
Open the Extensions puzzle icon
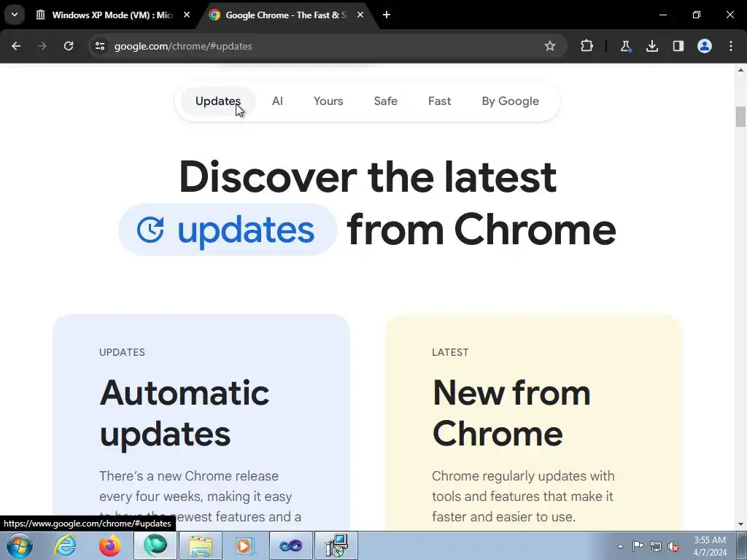coord(587,46)
